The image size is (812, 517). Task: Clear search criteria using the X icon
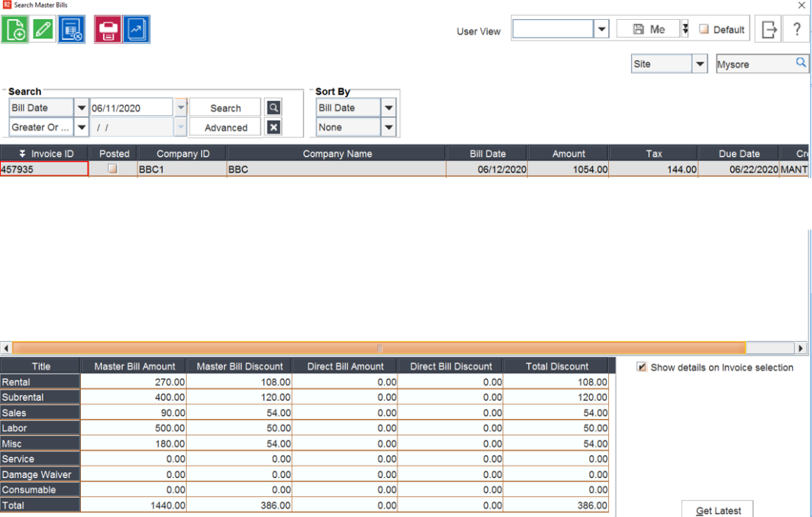click(x=273, y=126)
